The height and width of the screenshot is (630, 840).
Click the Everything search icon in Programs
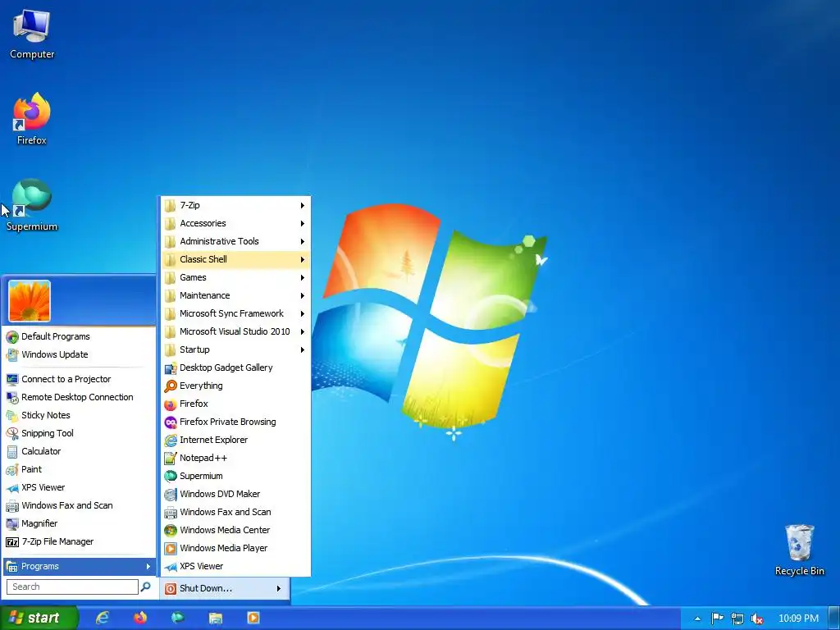point(171,386)
